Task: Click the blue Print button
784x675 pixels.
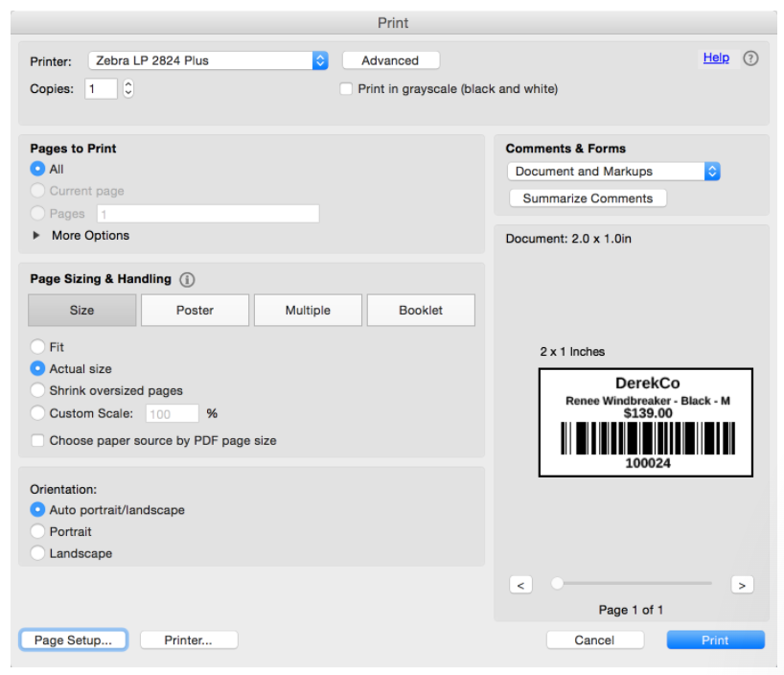Action: [715, 640]
